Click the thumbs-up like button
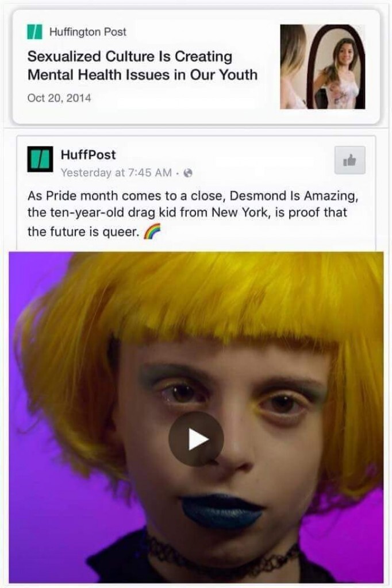This screenshot has height=588, width=392. 349,160
